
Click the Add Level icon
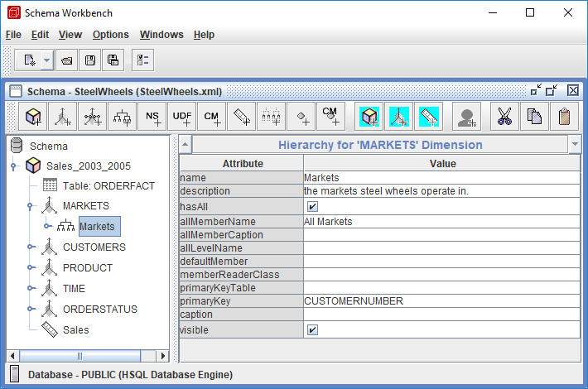[x=271, y=117]
